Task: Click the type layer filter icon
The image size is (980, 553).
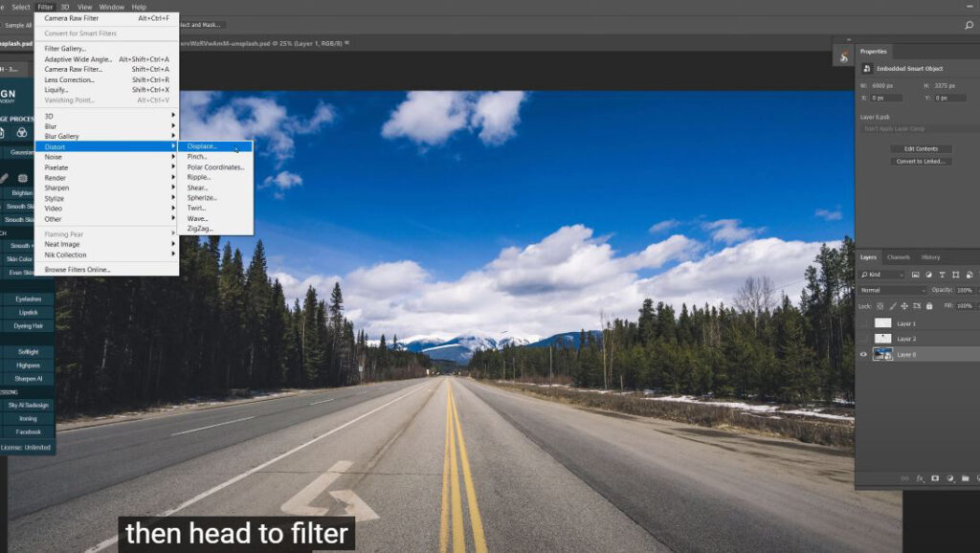Action: pos(942,275)
